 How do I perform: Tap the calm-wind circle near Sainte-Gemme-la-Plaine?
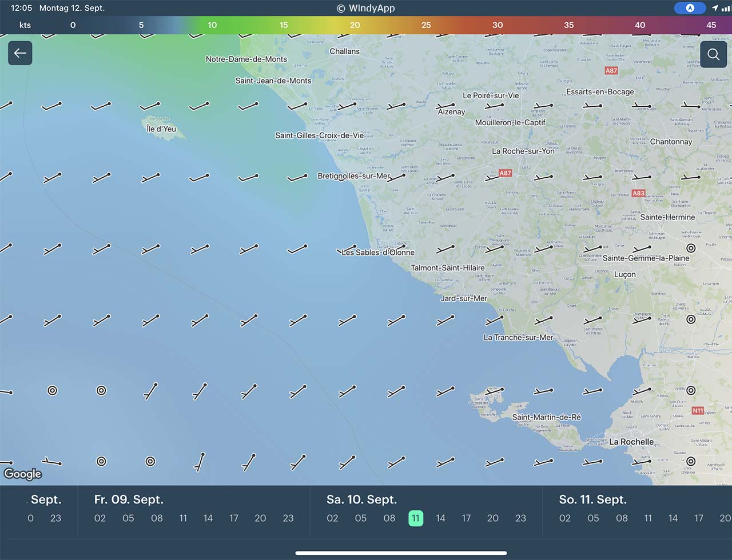tap(691, 248)
